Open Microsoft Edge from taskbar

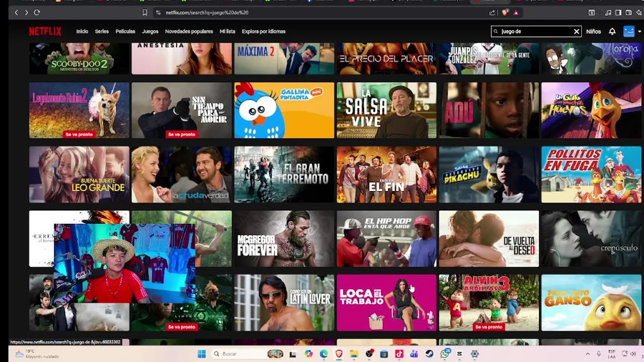(324, 354)
